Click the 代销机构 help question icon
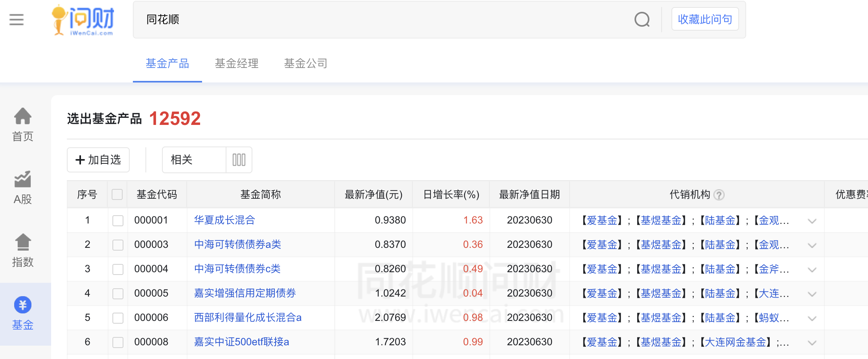The image size is (868, 359). (x=719, y=195)
